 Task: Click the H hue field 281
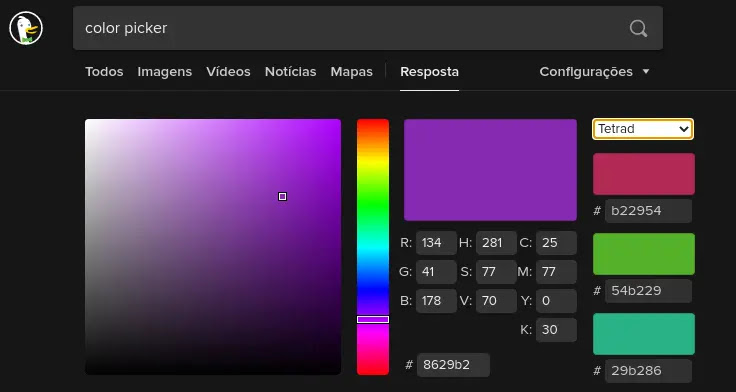click(496, 243)
